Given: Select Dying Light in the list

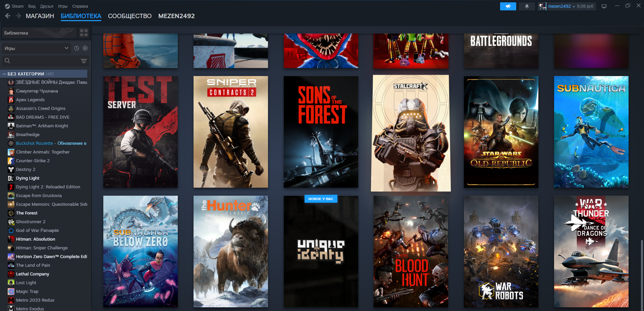Looking at the screenshot, I should click(28, 178).
